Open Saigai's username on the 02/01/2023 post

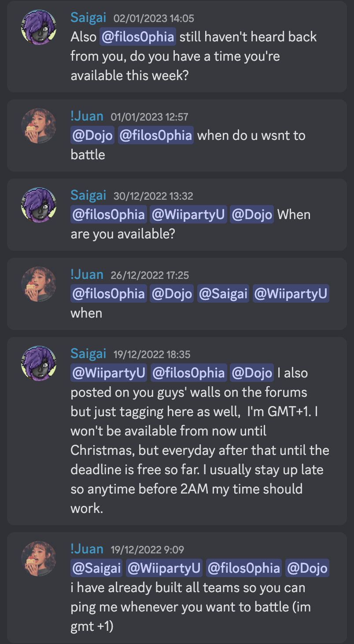pos(88,18)
